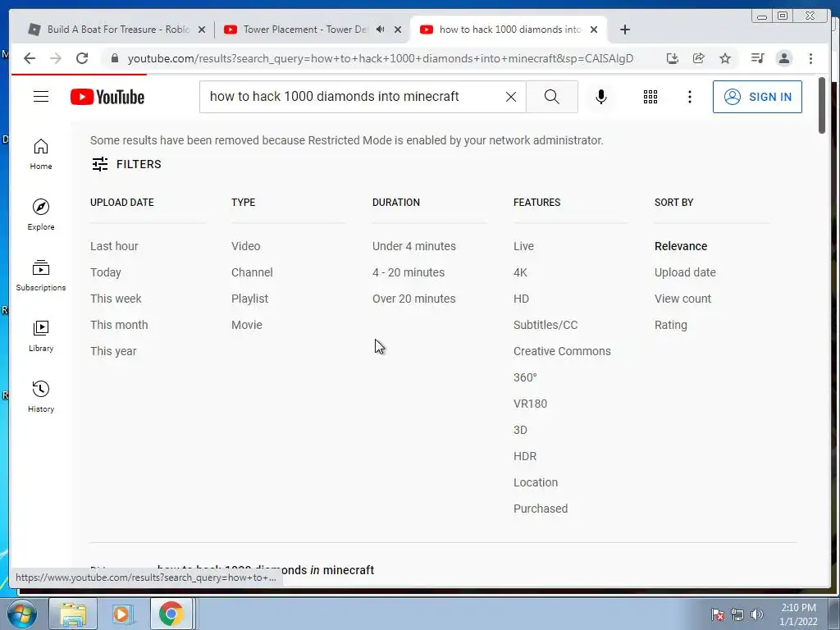Filter by Location feature
This screenshot has width=840, height=630.
click(536, 482)
